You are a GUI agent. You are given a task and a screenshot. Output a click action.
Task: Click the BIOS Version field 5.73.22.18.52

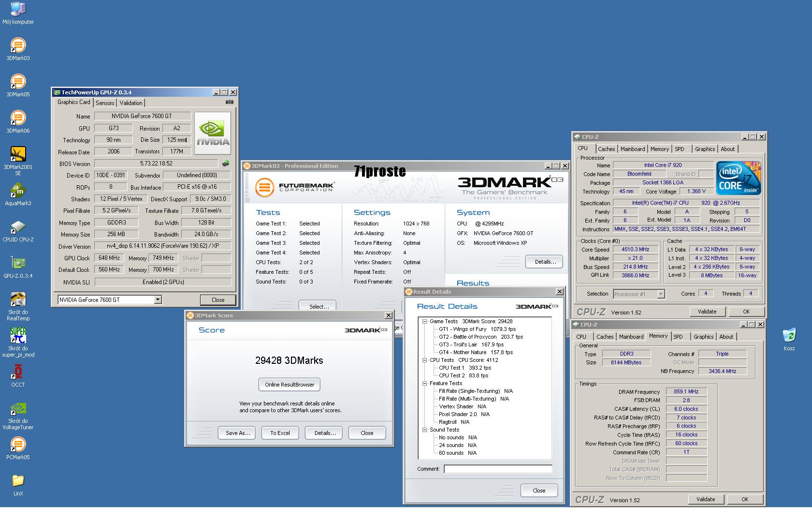coord(156,164)
